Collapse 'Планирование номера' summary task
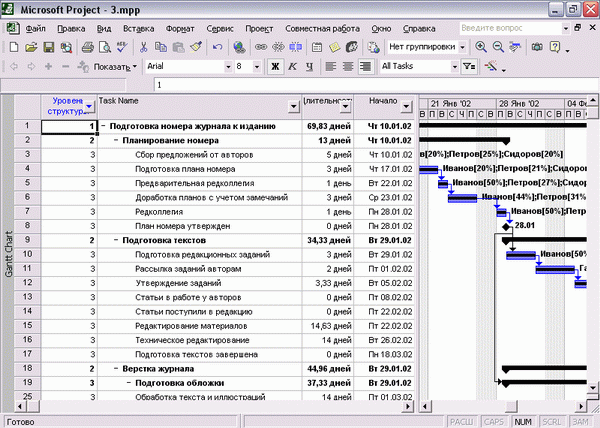This screenshot has width=600, height=428. pos(116,140)
